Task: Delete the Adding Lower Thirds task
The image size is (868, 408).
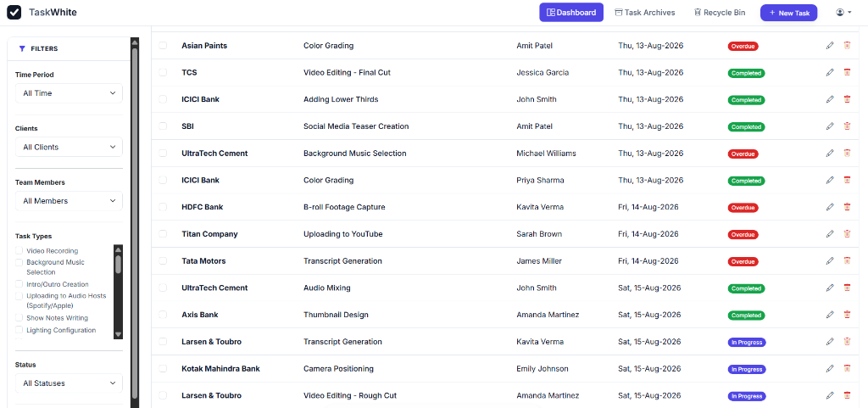Action: (x=847, y=99)
